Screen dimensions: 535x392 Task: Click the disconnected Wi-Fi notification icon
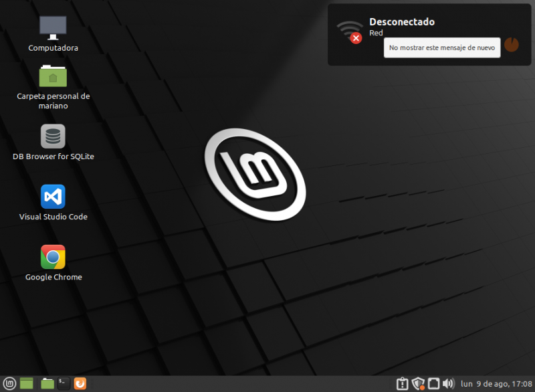click(350, 32)
